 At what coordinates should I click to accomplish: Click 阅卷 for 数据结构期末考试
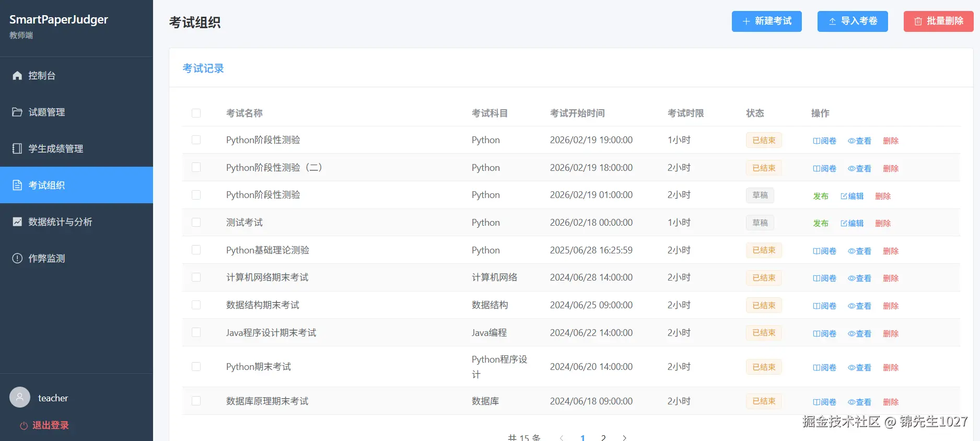pos(824,306)
